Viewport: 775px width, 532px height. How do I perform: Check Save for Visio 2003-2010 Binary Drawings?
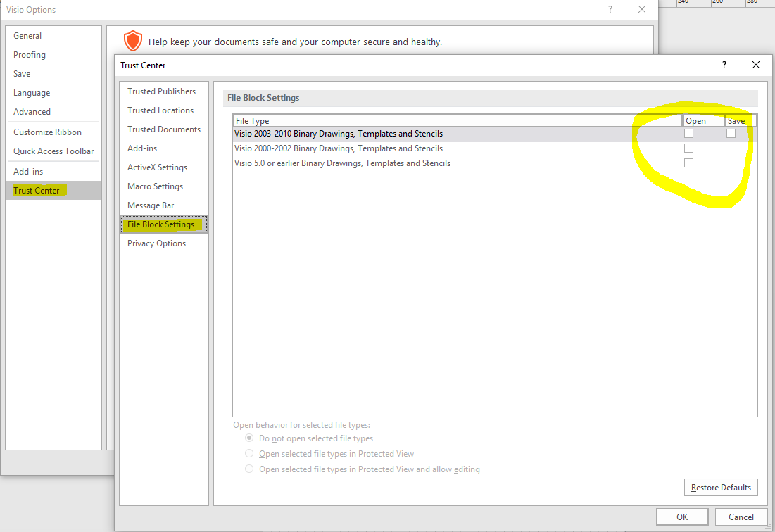point(731,134)
